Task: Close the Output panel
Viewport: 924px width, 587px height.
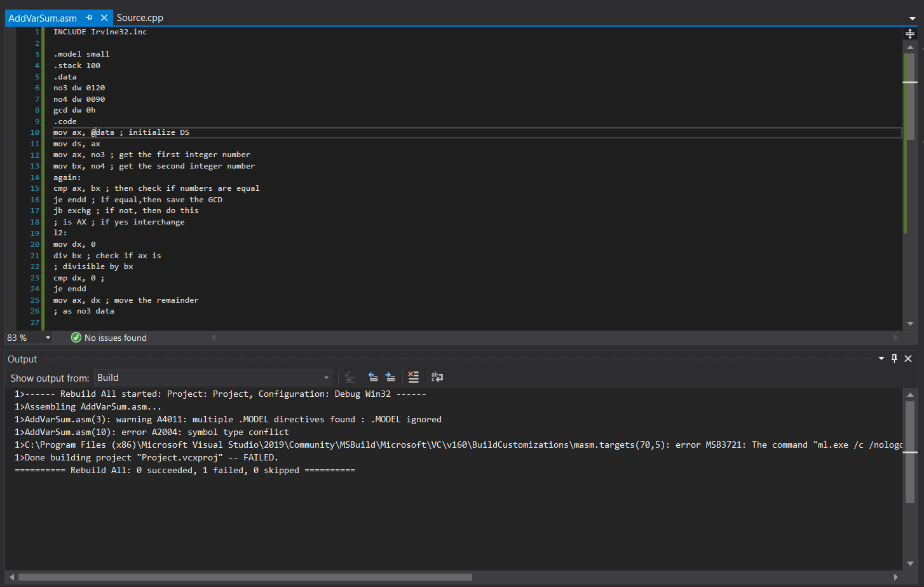Action: click(908, 359)
